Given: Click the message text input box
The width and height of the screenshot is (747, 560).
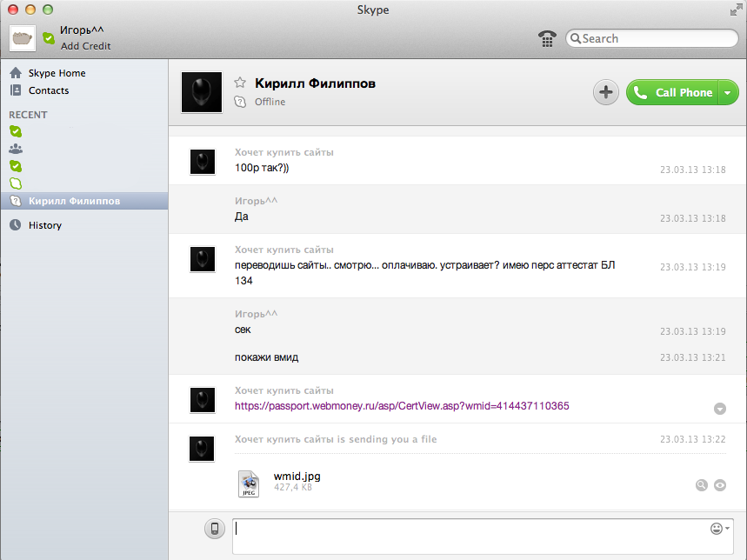Looking at the screenshot, I should pos(484,537).
